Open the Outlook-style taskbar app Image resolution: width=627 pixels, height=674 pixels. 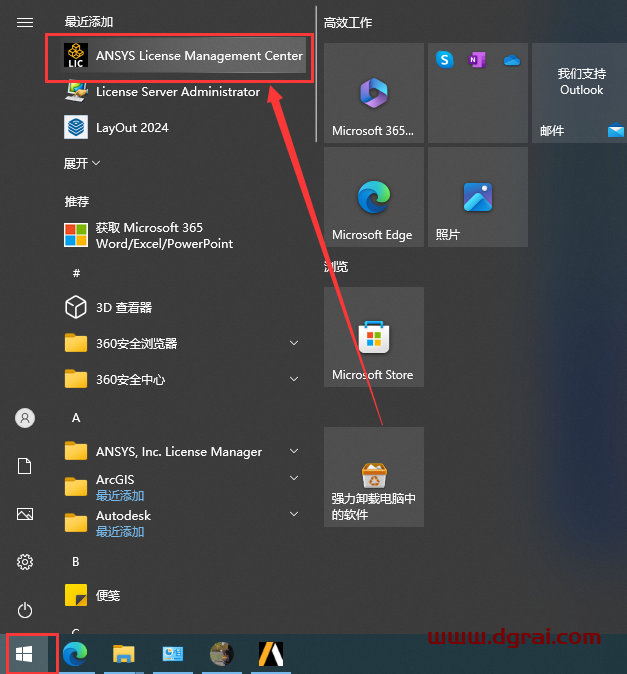(x=173, y=654)
